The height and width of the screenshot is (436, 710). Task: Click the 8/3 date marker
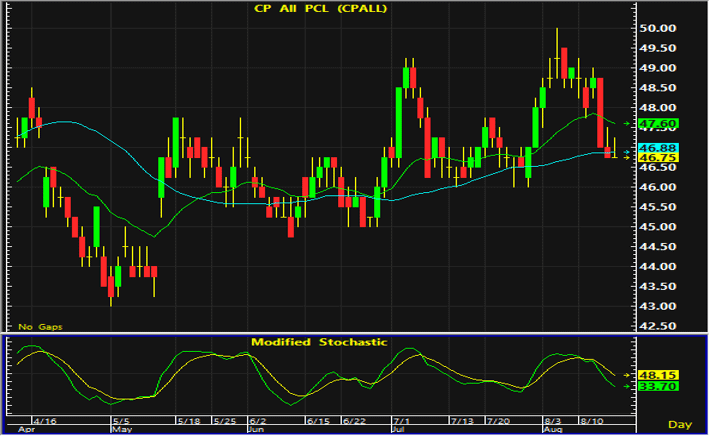[x=552, y=421]
